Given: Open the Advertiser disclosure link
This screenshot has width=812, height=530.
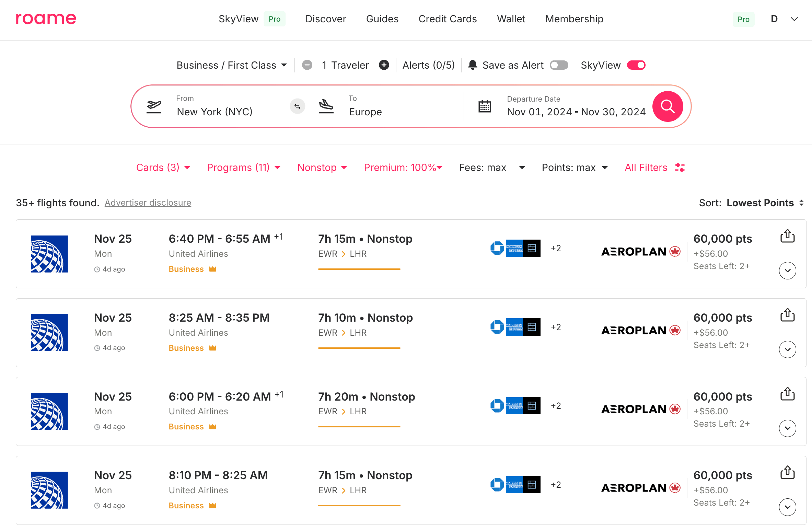Looking at the screenshot, I should [148, 203].
